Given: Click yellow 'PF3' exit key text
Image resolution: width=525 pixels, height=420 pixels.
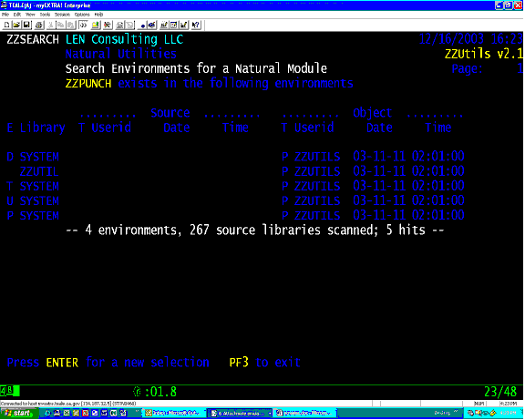Looking at the screenshot, I should tap(239, 363).
